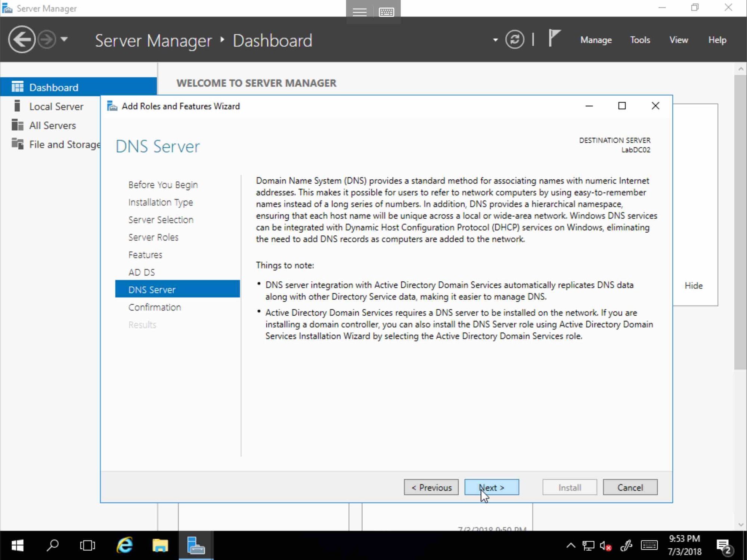Open the touch keyboard from system tray
Viewport: 747px width, 560px height.
point(649,545)
